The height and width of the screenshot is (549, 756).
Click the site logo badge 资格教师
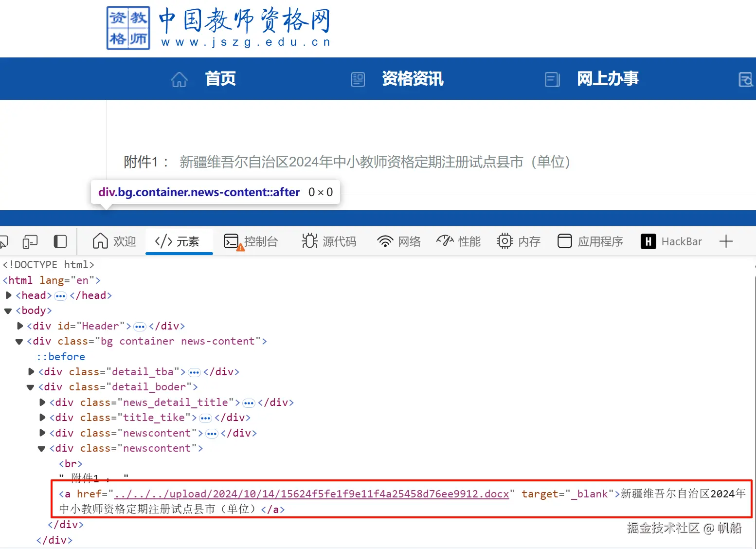[128, 28]
